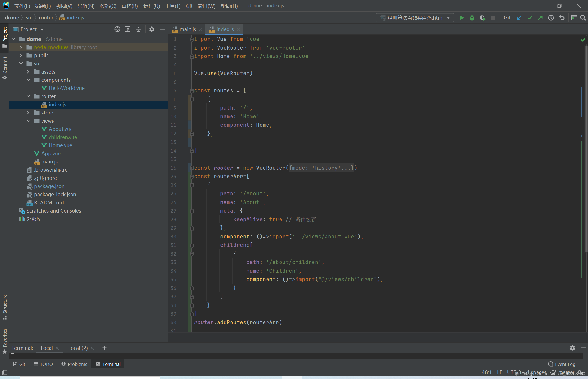Toggle the Project sidebar tool window
Image resolution: width=588 pixels, height=379 pixels.
click(x=5, y=37)
